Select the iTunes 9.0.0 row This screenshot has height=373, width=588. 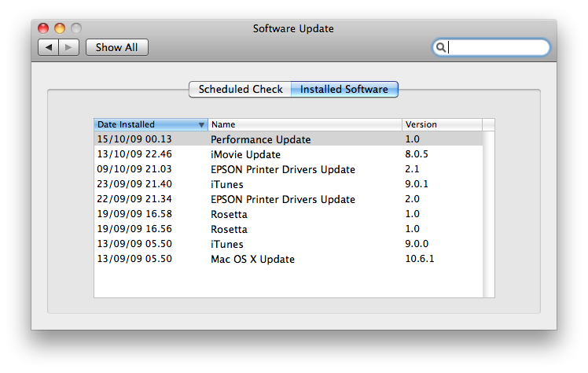(x=288, y=244)
